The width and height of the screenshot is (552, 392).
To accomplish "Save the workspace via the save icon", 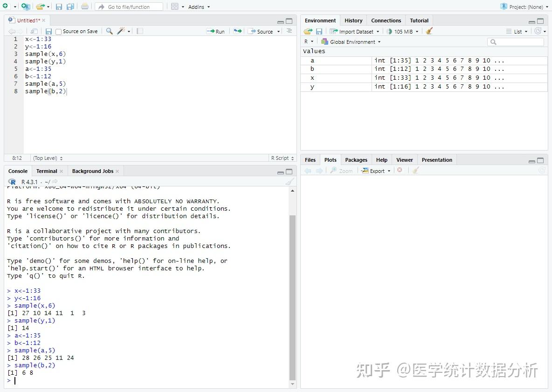I will [x=319, y=31].
